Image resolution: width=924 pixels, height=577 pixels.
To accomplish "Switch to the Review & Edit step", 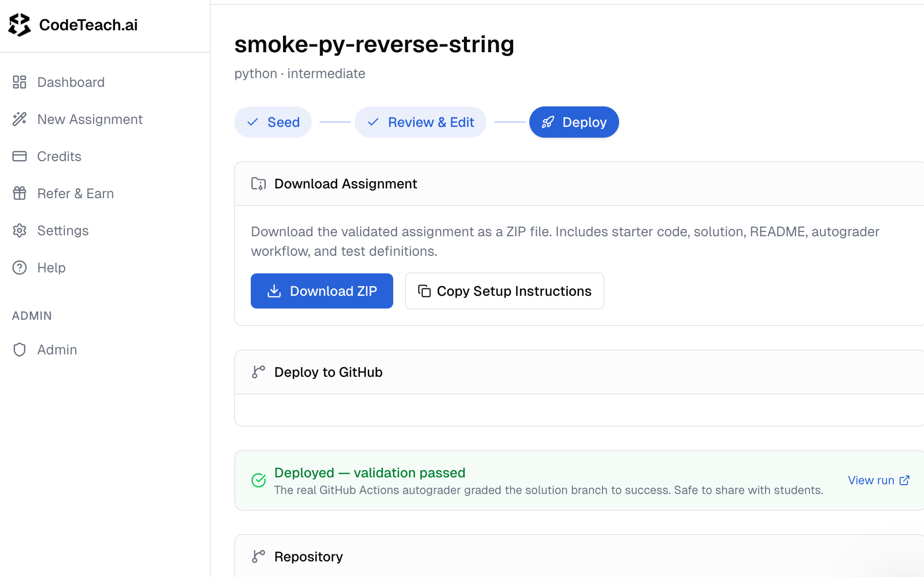I will (421, 122).
